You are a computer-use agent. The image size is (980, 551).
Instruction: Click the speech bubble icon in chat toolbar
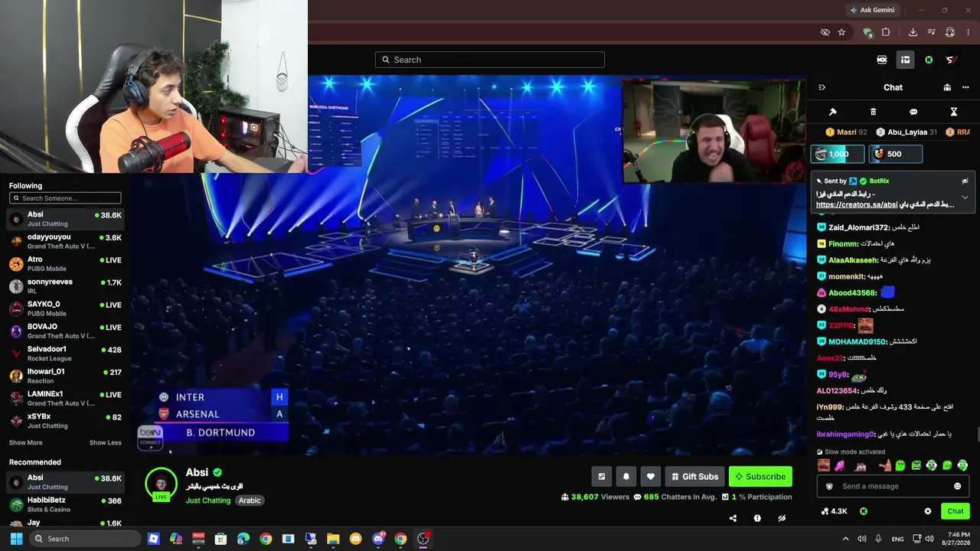pos(913,112)
